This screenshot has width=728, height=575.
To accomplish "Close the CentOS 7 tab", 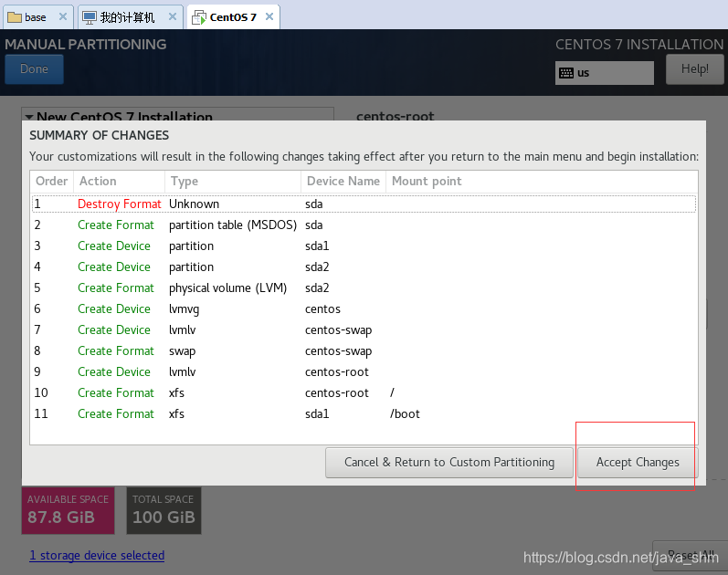I will tap(269, 16).
